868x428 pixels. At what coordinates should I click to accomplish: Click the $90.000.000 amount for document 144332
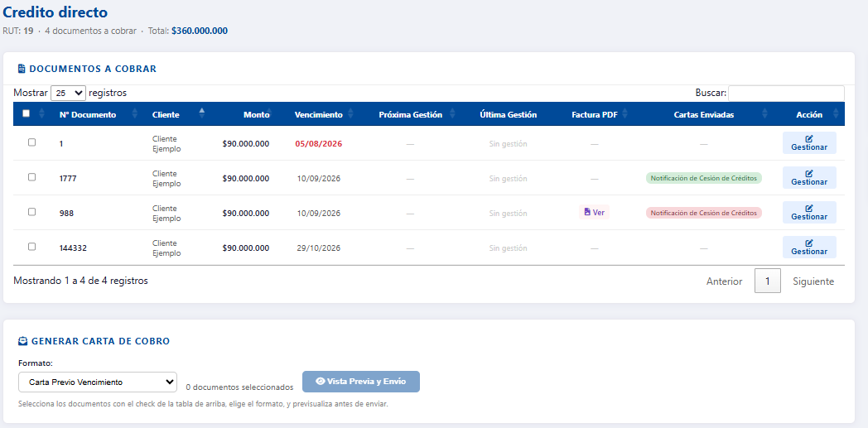(x=246, y=248)
